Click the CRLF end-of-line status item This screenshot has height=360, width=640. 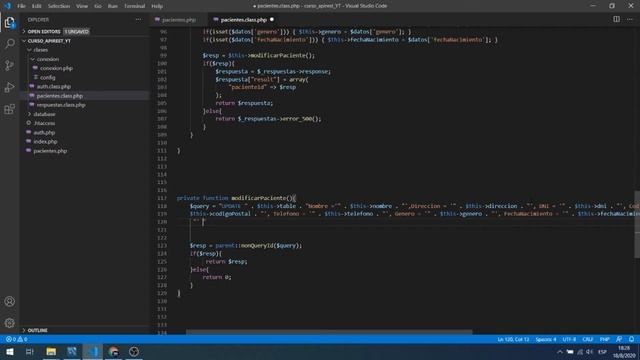[588, 339]
